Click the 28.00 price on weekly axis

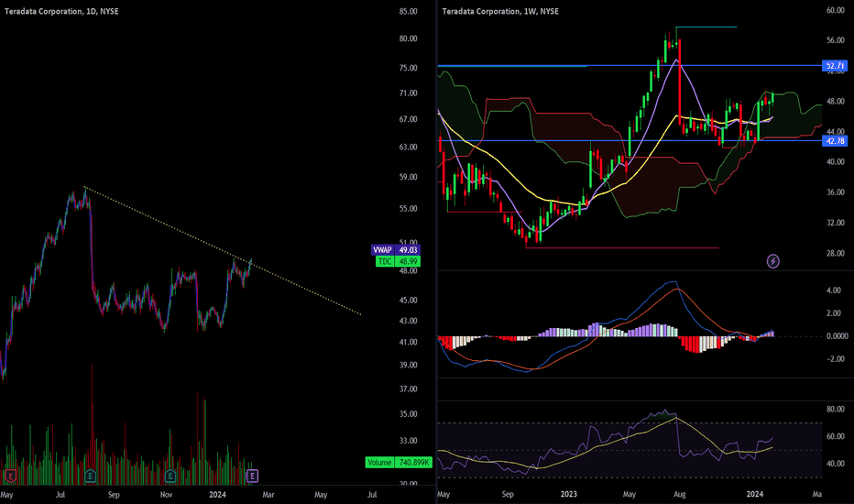point(836,253)
